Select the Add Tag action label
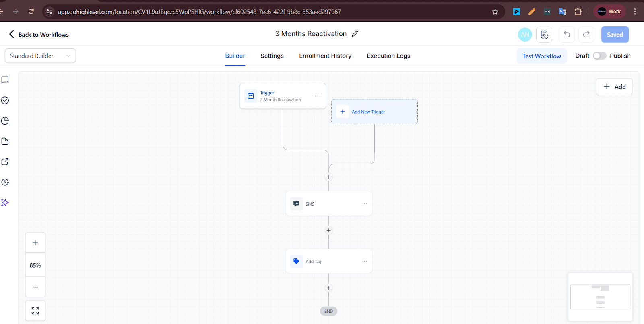Viewport: 644px width, 324px height. (x=313, y=262)
